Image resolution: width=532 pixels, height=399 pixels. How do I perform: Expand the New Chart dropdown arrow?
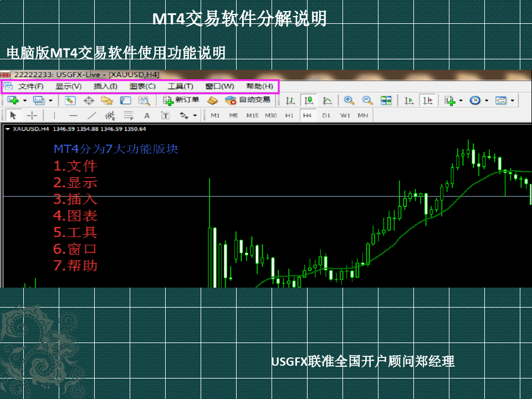click(x=25, y=101)
